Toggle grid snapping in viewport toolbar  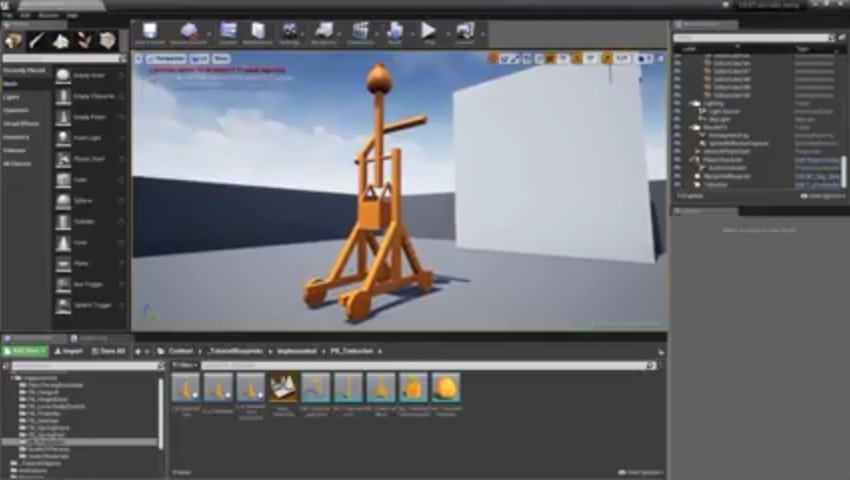point(550,59)
